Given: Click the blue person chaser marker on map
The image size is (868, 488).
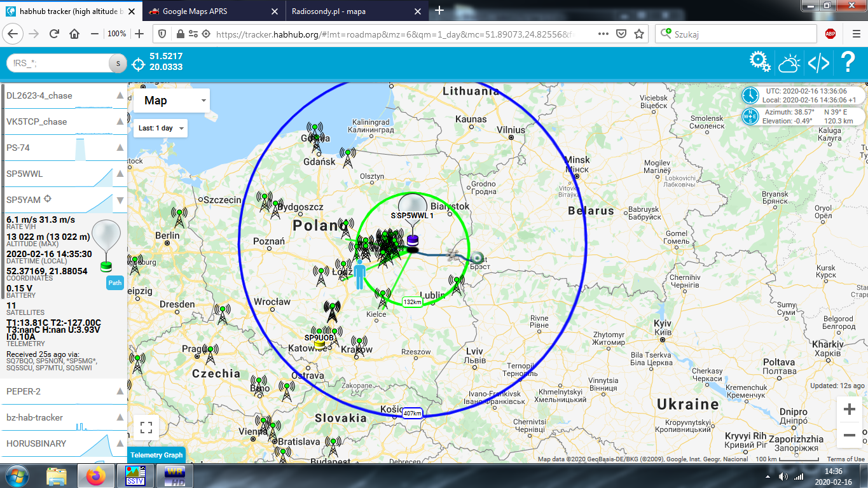Looking at the screenshot, I should click(361, 274).
